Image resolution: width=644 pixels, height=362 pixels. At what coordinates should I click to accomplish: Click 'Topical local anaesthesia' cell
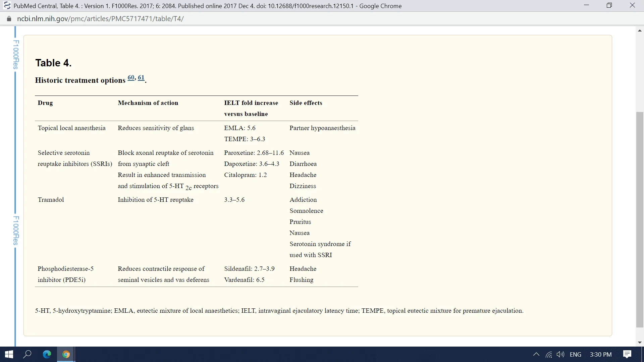point(71,128)
